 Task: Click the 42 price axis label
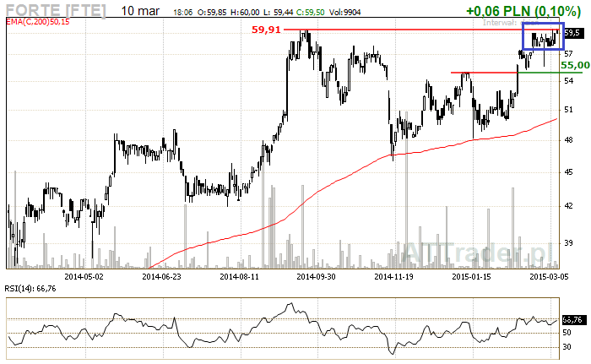[568, 206]
